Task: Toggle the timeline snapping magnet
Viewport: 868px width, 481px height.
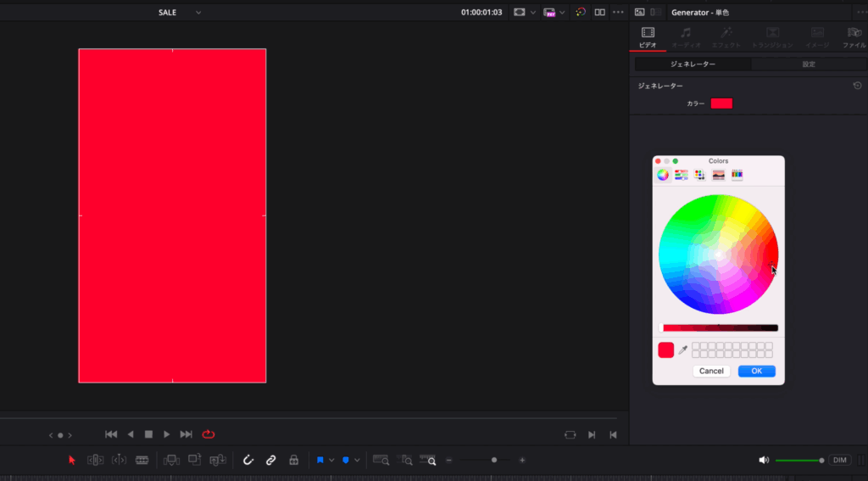Action: coord(248,460)
